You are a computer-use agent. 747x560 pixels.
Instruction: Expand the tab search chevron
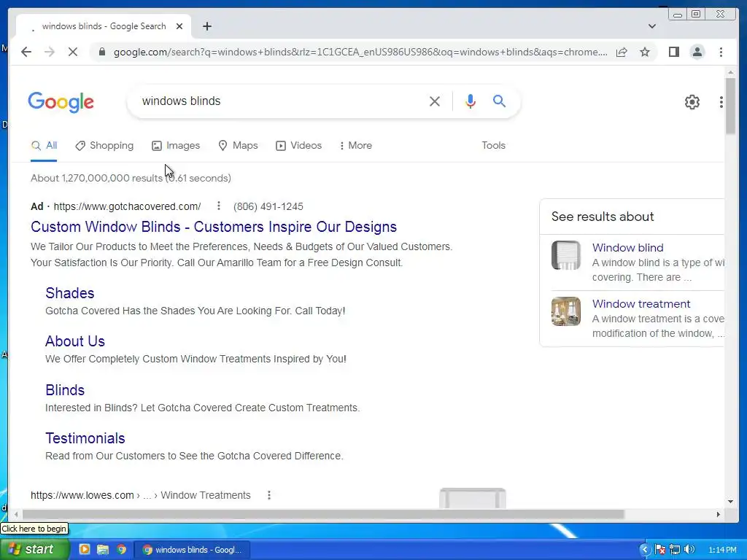coord(651,26)
